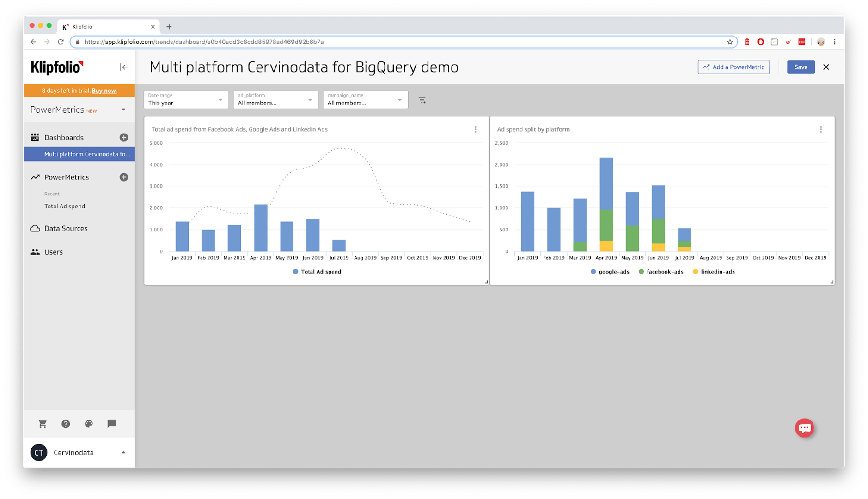Open the Date range dropdown
The image size is (868, 499).
[186, 100]
